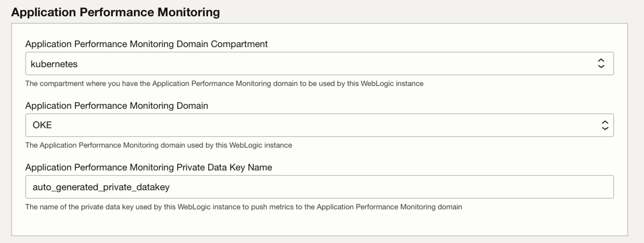This screenshot has height=243, width=644.
Task: Click help text about domain used
Action: (x=158, y=145)
